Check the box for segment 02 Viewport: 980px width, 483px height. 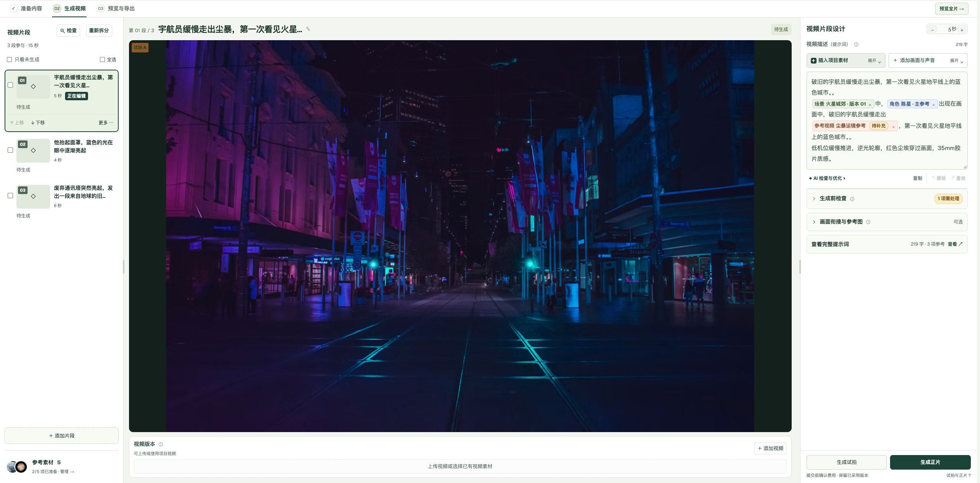pyautogui.click(x=10, y=150)
